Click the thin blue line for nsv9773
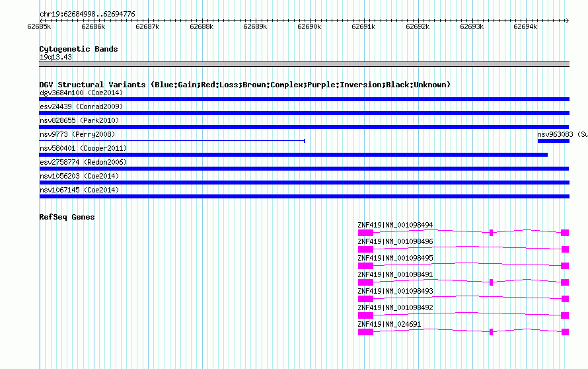588x369 pixels. pyautogui.click(x=172, y=141)
